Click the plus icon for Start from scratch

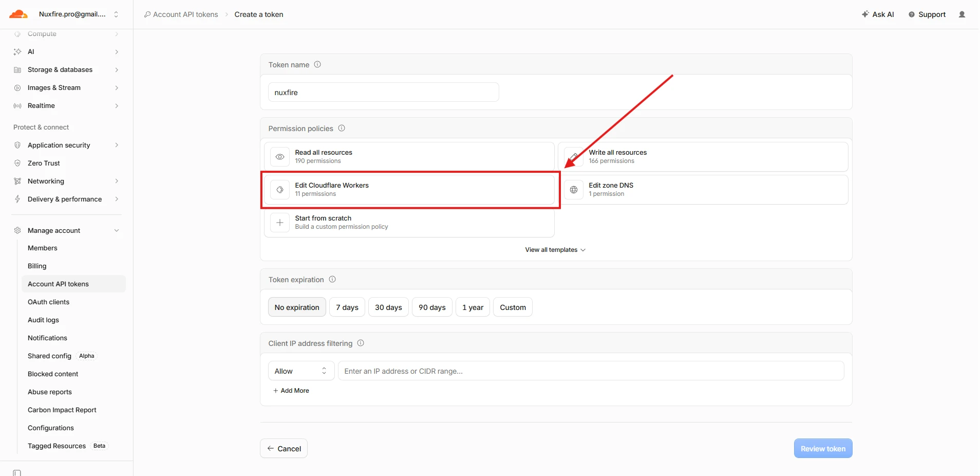click(x=280, y=223)
